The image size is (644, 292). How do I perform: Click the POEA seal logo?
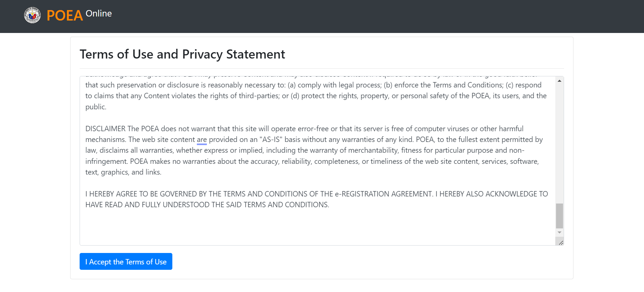(32, 15)
